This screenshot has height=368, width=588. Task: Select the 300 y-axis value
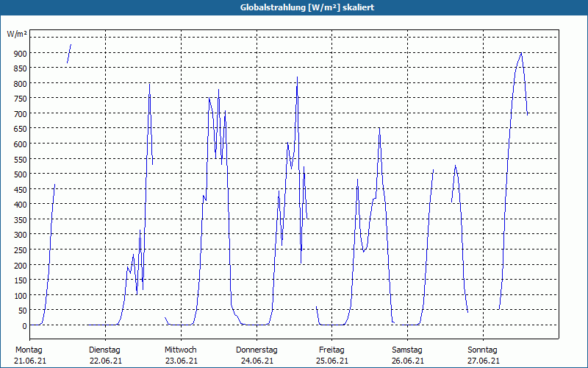(x=21, y=235)
